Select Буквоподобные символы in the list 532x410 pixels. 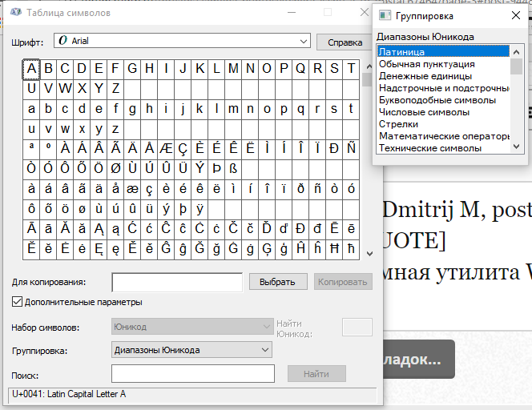pyautogui.click(x=443, y=100)
